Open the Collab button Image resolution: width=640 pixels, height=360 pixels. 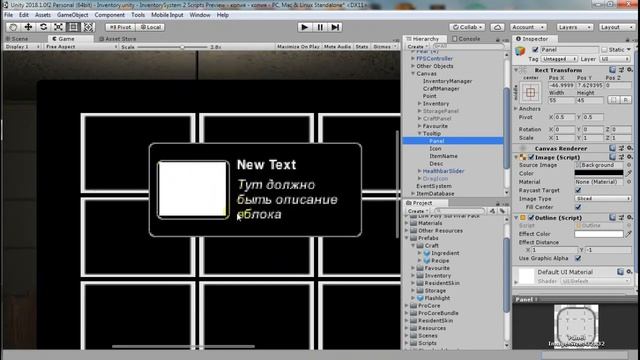(x=467, y=27)
